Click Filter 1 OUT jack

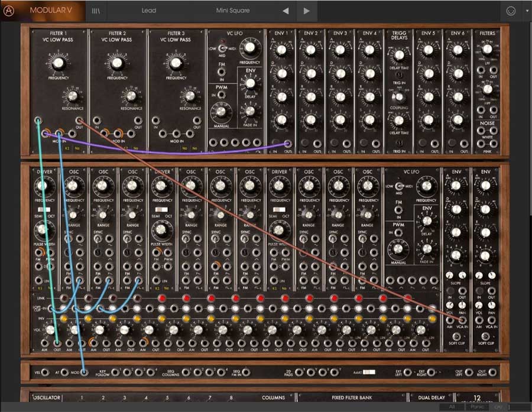click(79, 121)
